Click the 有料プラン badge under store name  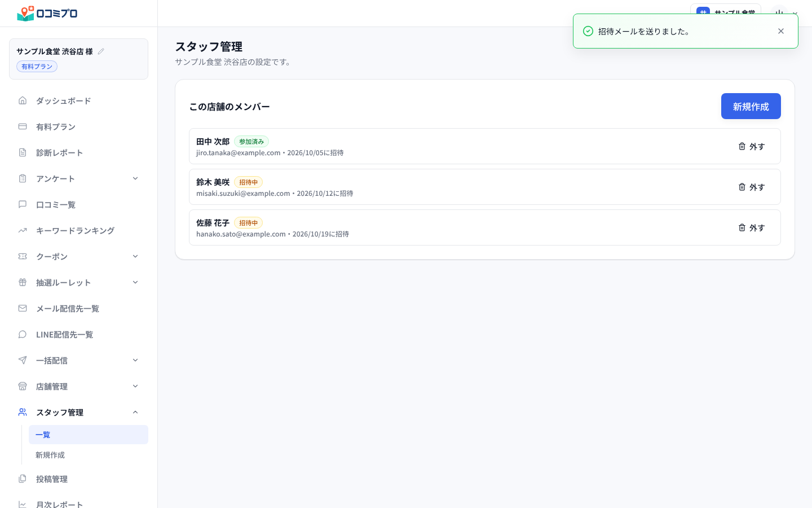(37, 67)
